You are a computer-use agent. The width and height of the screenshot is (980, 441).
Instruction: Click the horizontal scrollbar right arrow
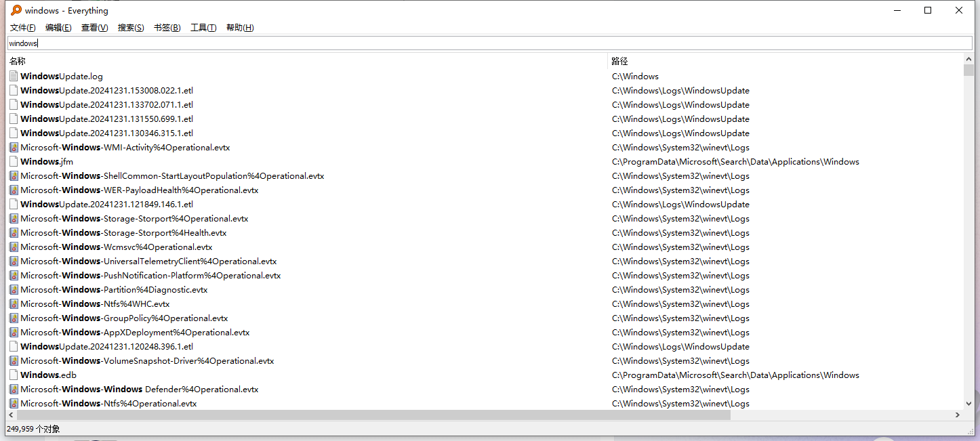[x=958, y=415]
